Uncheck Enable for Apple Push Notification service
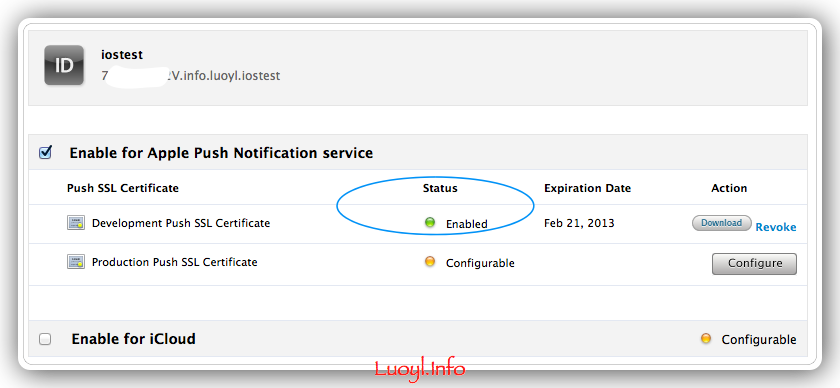Screen dimensions: 840x388 pyautogui.click(x=46, y=153)
